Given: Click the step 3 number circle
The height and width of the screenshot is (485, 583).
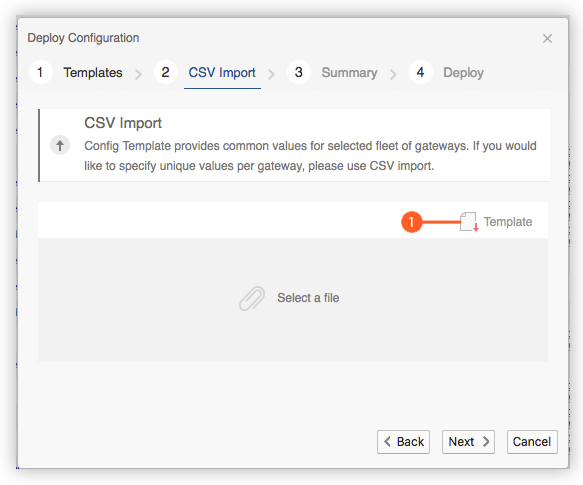Looking at the screenshot, I should 299,72.
